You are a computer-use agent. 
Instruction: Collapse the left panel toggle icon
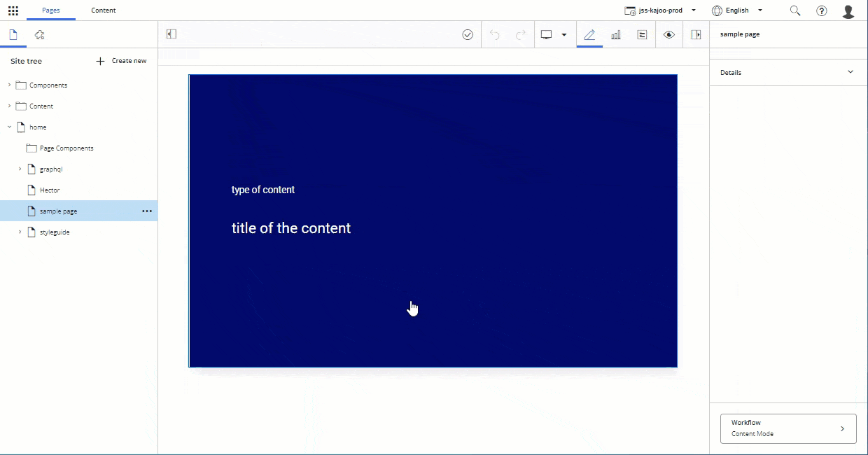tap(171, 34)
